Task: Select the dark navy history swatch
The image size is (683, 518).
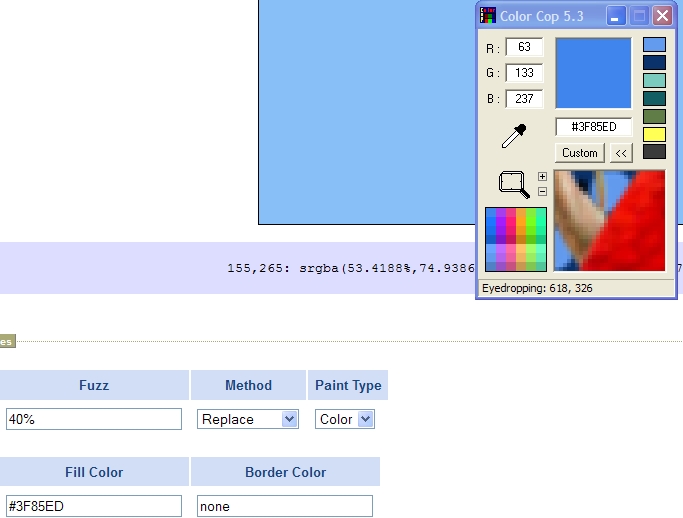Action: 654,63
